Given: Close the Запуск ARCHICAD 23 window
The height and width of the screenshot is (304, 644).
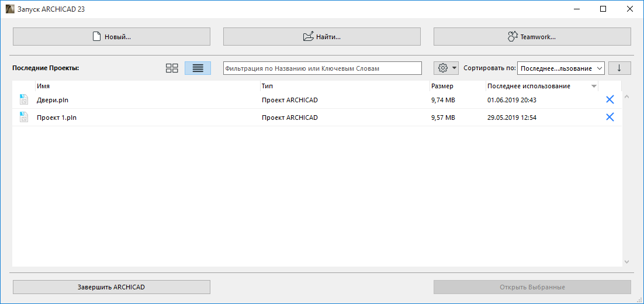Looking at the screenshot, I should point(629,9).
